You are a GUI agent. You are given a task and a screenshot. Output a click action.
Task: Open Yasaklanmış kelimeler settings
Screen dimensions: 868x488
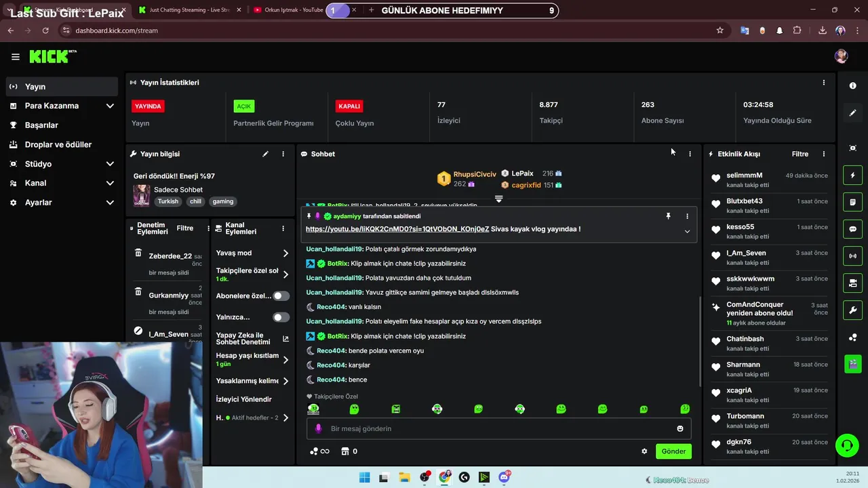point(252,381)
